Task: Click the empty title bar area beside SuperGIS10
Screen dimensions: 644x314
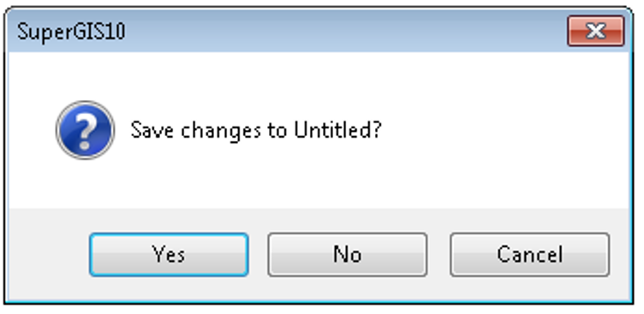Action: 345,32
